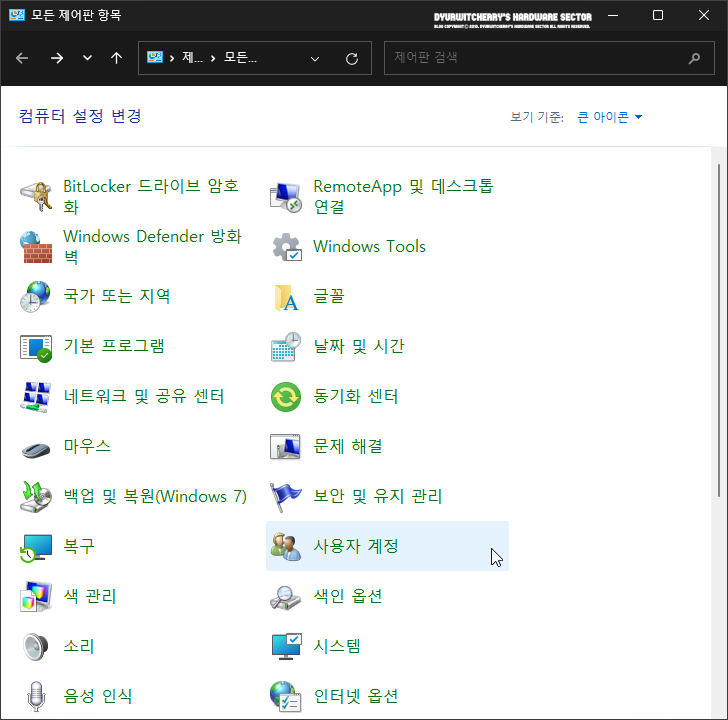Open the 기본 프로그램 icon

pos(36,347)
